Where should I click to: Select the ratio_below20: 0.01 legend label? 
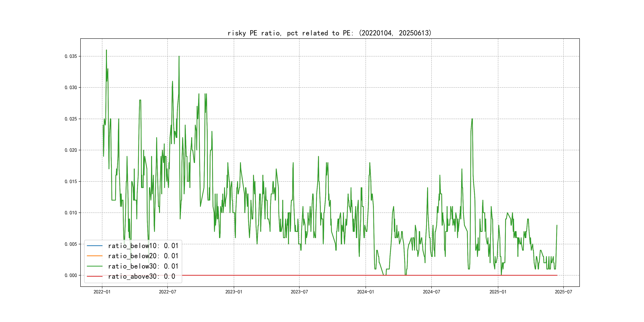143,256
